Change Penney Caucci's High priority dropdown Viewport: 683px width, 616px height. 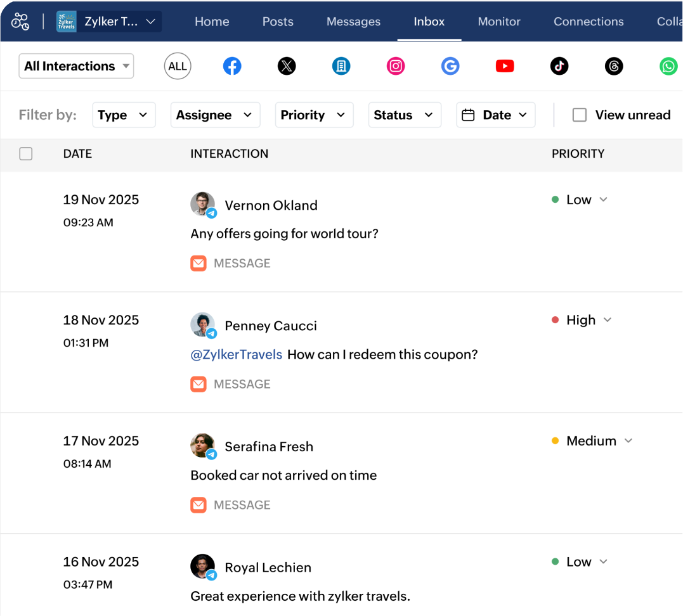coord(589,321)
